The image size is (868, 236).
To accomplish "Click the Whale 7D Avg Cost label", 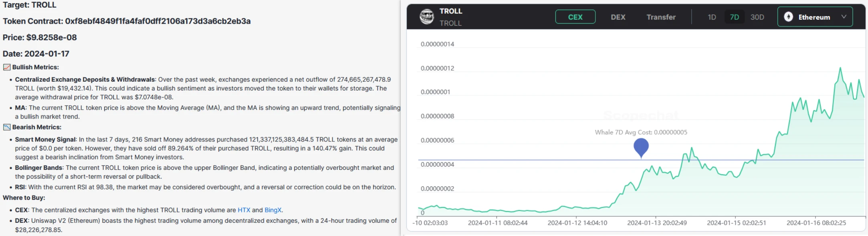I will (x=641, y=132).
